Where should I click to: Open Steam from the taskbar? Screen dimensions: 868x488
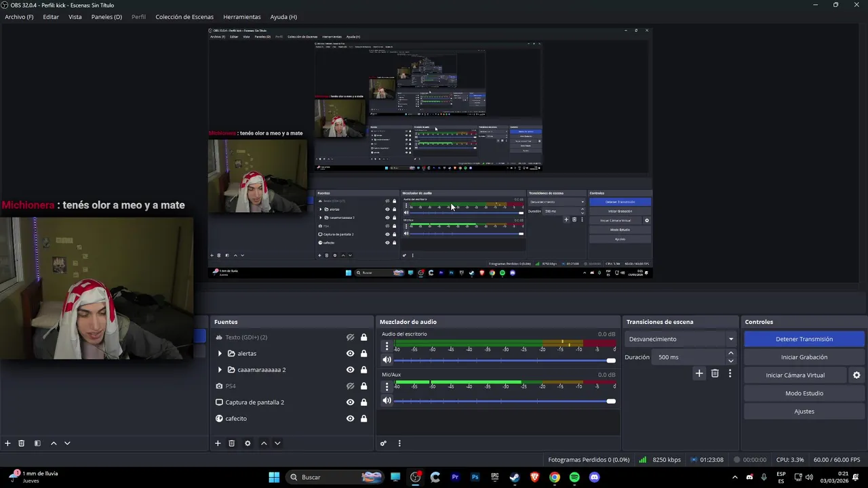pyautogui.click(x=515, y=477)
